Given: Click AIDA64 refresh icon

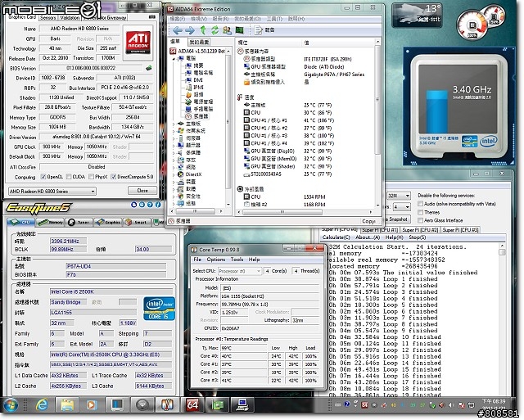Looking at the screenshot, I should coord(215,30).
